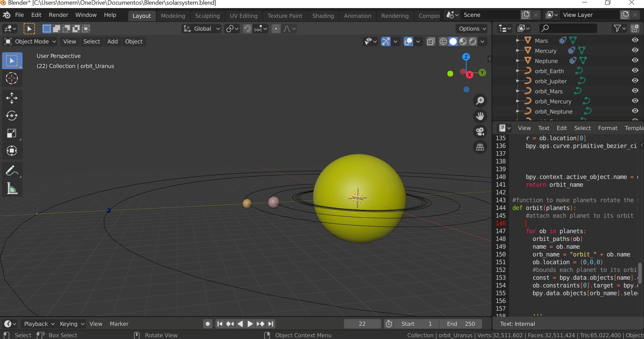This screenshot has width=644, height=339.
Task: Switch to orthographic grid view icon
Action: 480,147
